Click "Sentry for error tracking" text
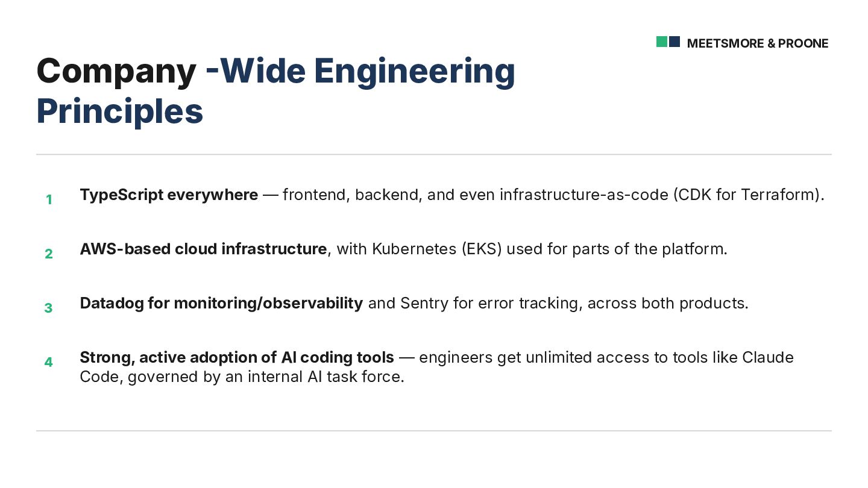The width and height of the screenshot is (868, 488). [x=491, y=303]
